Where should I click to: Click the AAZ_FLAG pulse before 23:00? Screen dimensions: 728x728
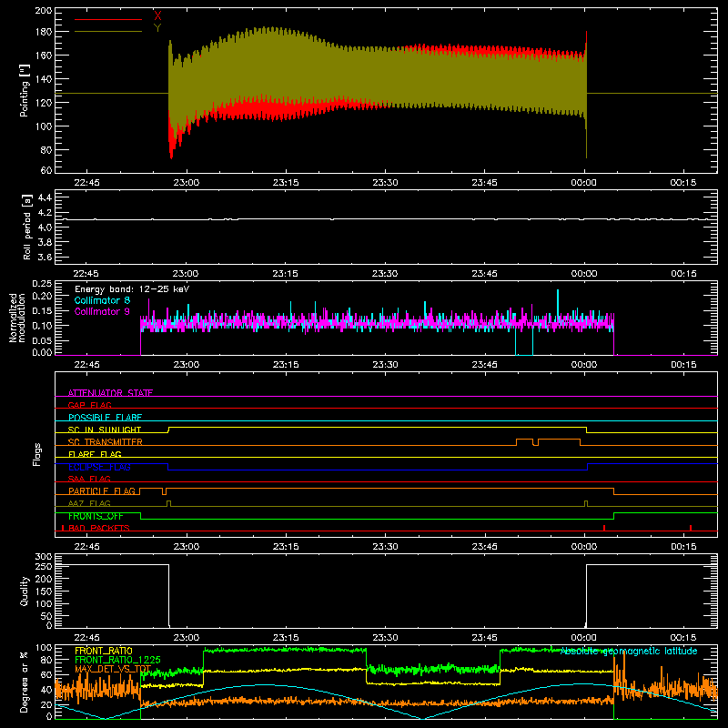[x=168, y=504]
